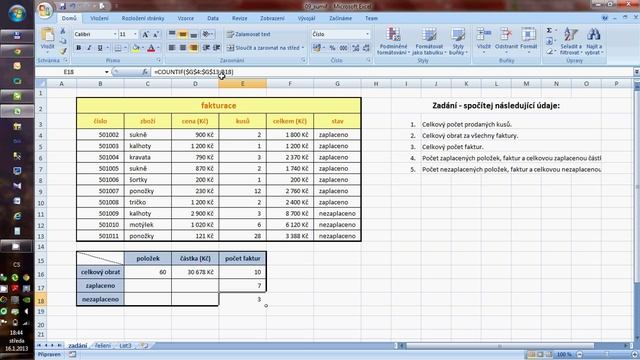The image size is (640, 360).
Task: Open the Fill down icon in Úpravy
Action: pos(549,41)
